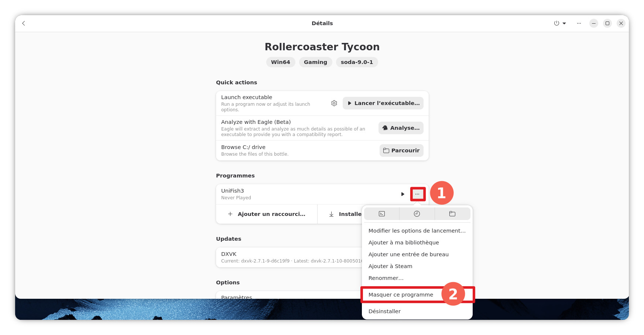Click Ajouter un raccourci… button

[x=267, y=214]
